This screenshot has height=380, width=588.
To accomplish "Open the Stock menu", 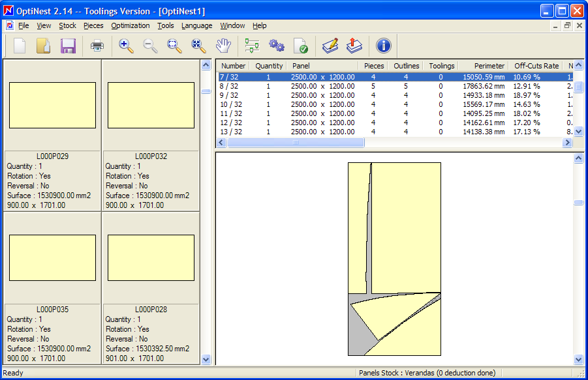I will tap(67, 25).
